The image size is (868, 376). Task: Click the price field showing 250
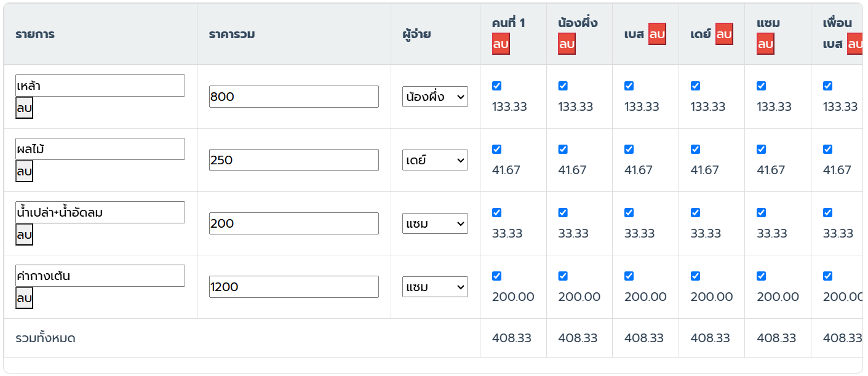click(293, 160)
